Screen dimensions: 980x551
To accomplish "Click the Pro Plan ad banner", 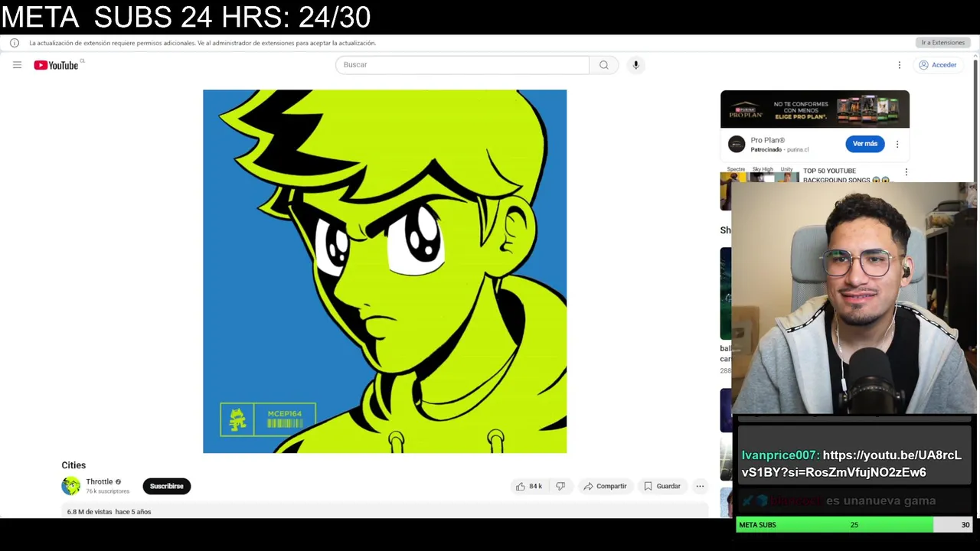I will click(815, 109).
